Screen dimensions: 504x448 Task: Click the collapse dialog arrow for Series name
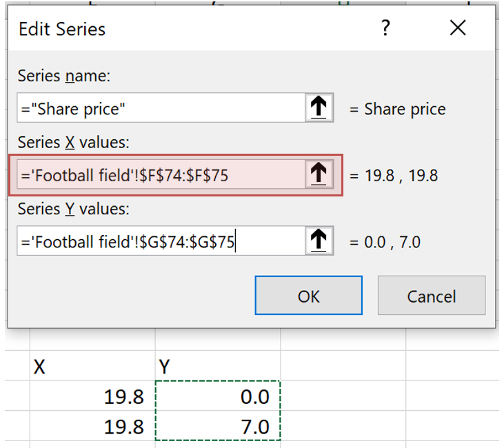click(x=319, y=108)
